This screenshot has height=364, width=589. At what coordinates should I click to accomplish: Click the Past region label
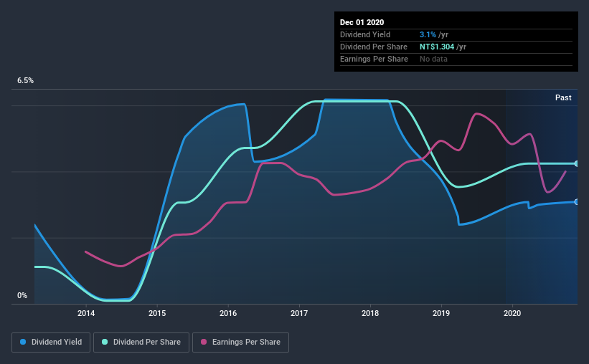point(563,97)
